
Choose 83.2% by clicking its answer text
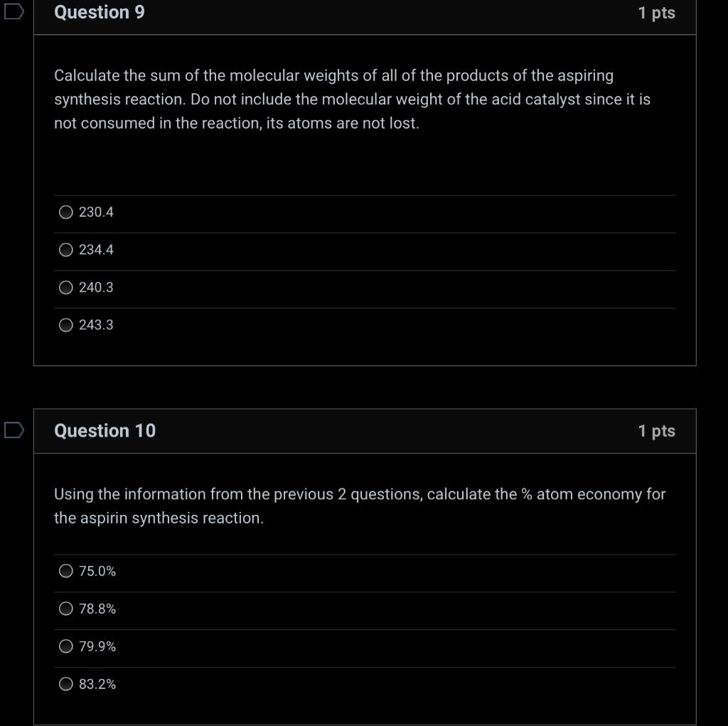click(96, 683)
